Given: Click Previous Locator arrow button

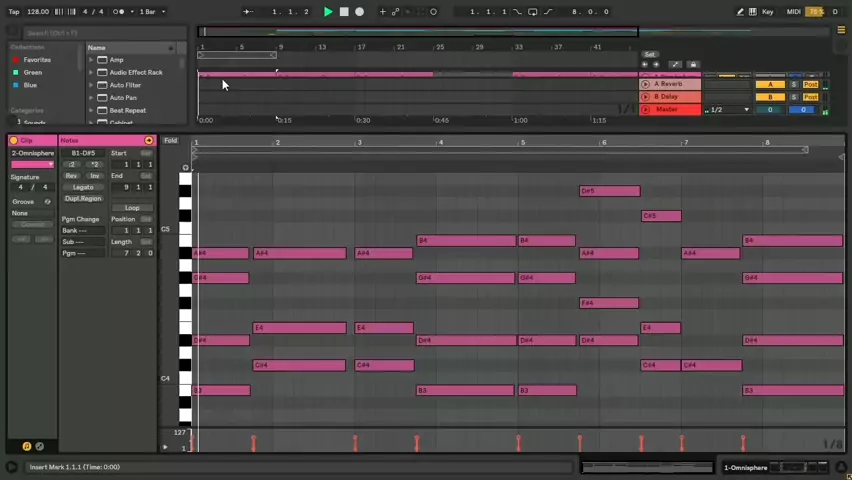Looking at the screenshot, I should (645, 65).
